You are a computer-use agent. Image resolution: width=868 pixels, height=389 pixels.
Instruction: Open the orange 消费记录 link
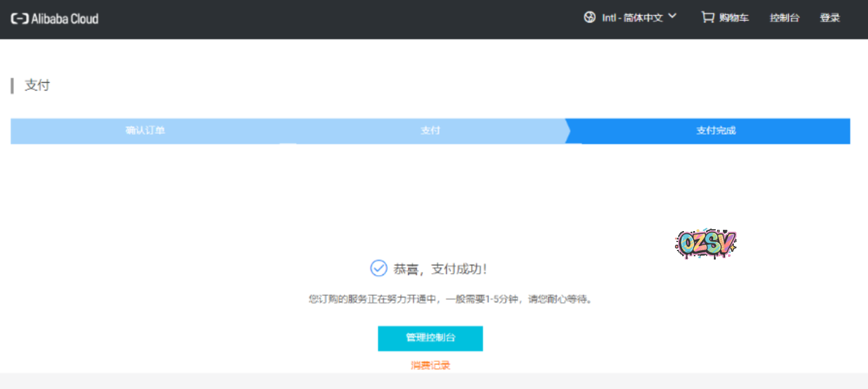pyautogui.click(x=430, y=366)
